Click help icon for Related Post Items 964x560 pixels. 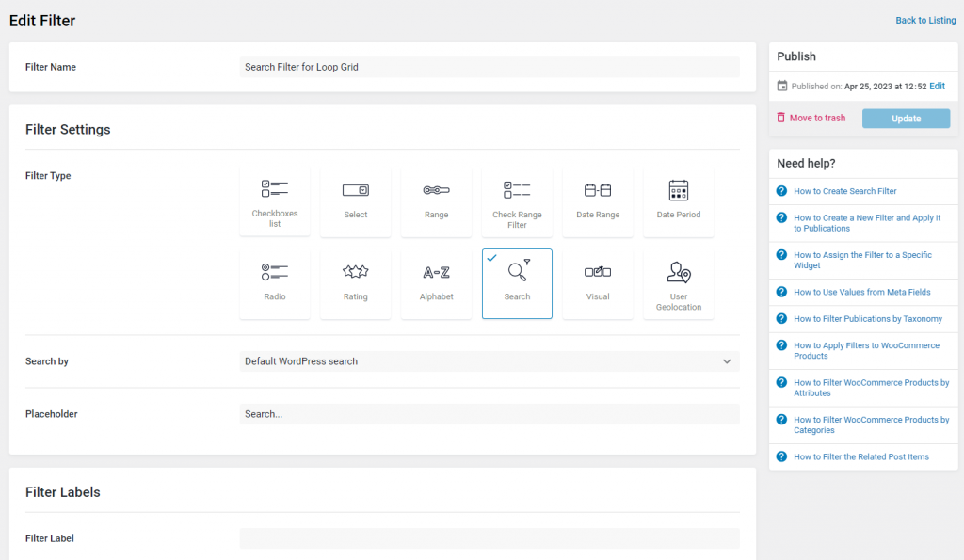781,456
